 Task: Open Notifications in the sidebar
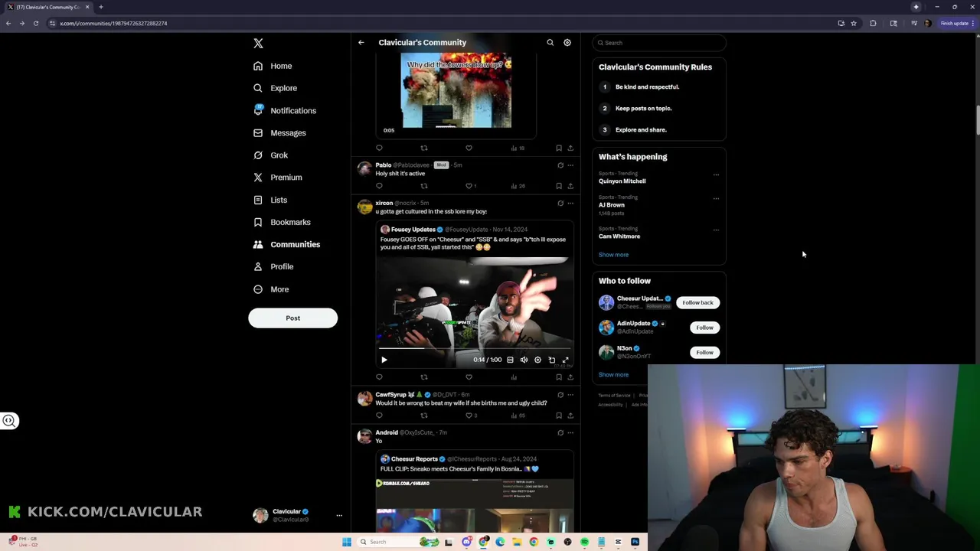coord(285,110)
